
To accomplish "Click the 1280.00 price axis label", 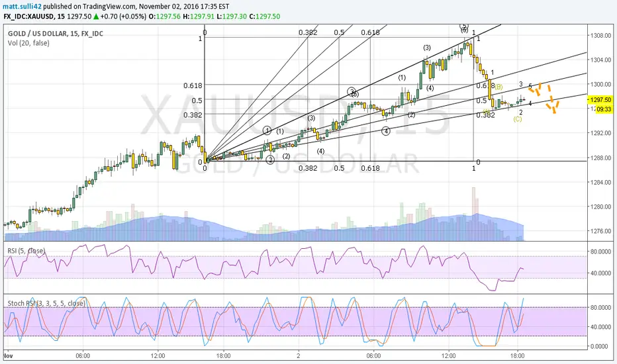I will [601, 206].
